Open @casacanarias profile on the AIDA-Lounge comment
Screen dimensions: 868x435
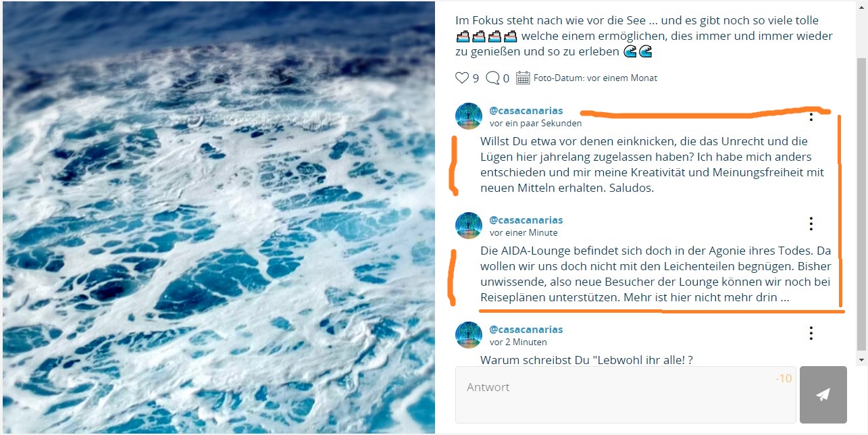tap(526, 220)
